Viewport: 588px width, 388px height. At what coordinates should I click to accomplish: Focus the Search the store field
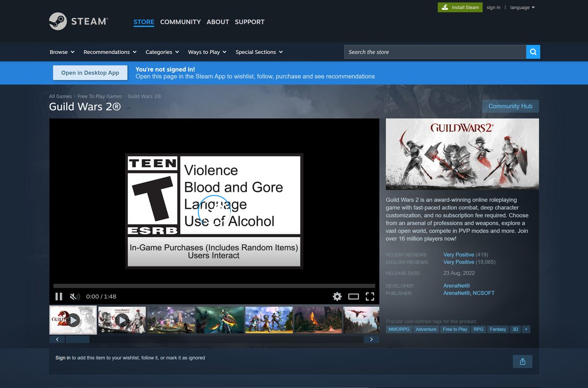pos(435,52)
